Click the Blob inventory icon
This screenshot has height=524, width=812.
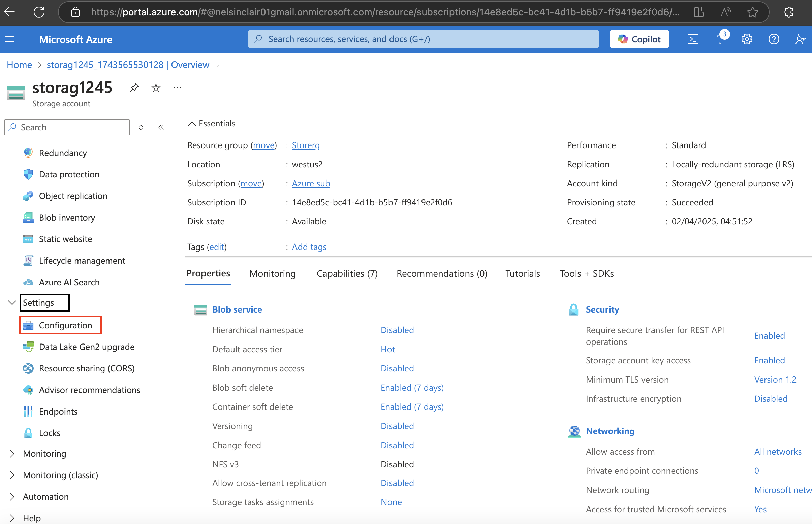tap(28, 218)
